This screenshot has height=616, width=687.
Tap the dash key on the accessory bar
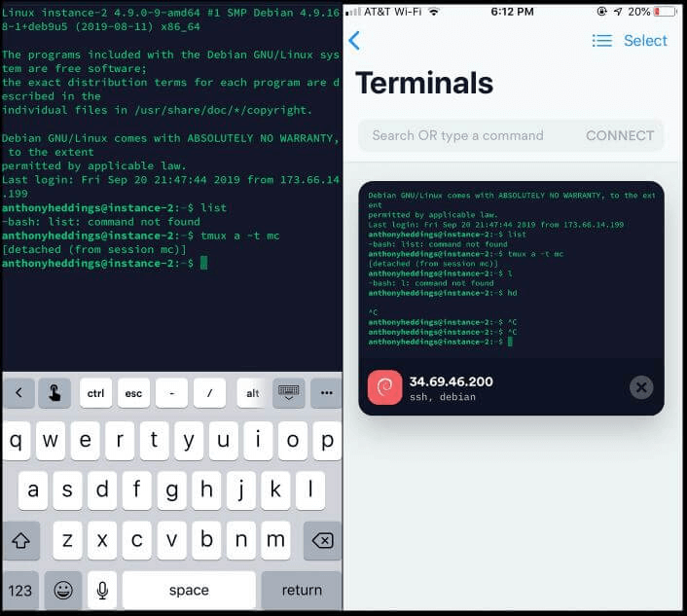pos(171,393)
